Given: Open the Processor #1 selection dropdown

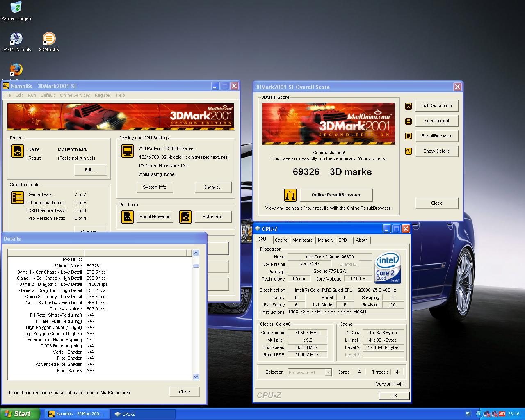Looking at the screenshot, I should [310, 372].
